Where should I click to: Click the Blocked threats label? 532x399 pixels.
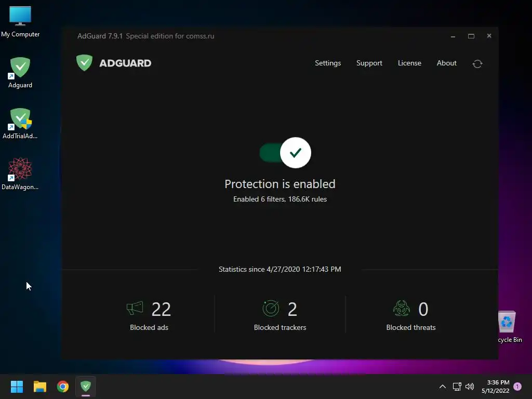(x=411, y=327)
